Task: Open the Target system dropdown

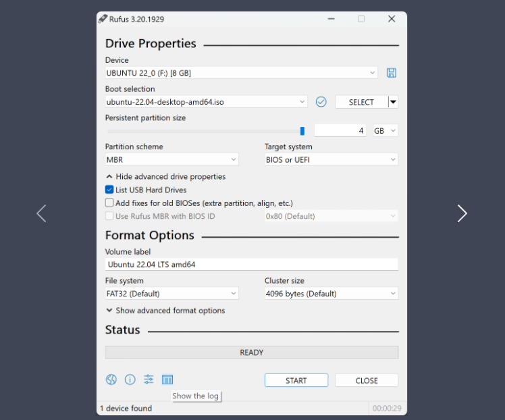Action: 331,159
